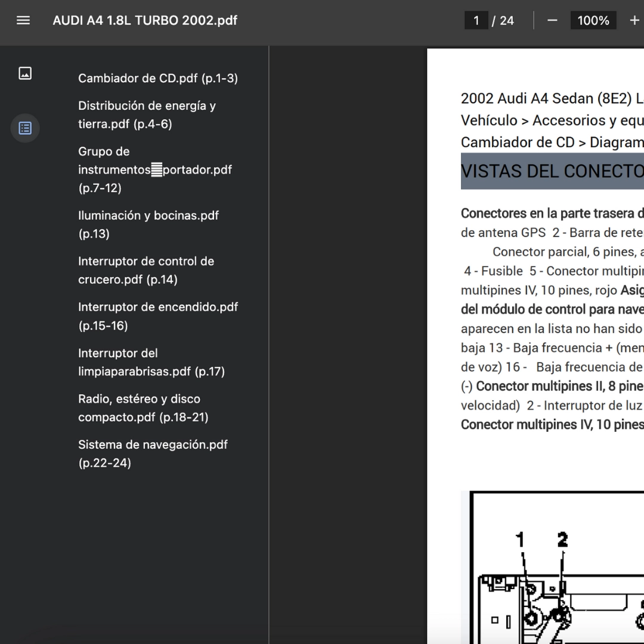Jump to Iluminación y bocinas.pdf bookmark

(x=148, y=224)
